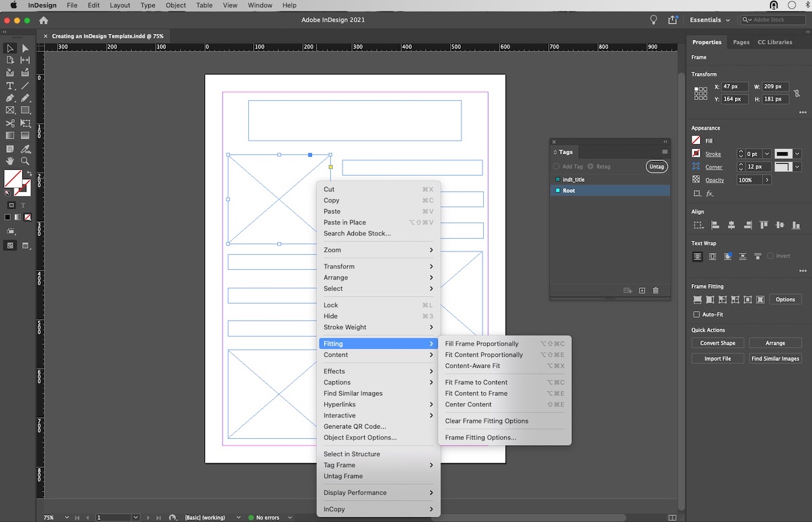Select the Add Tag radio button
The image size is (812, 522).
557,166
